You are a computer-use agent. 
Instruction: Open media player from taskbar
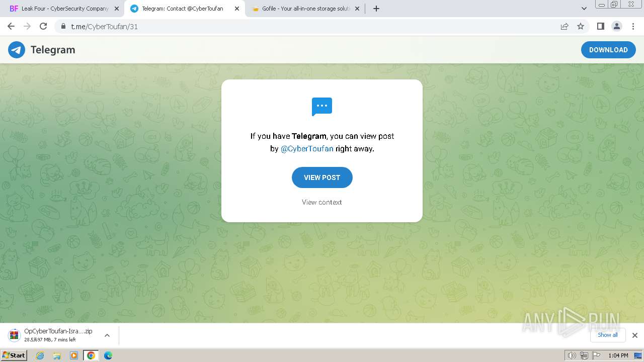click(x=74, y=355)
